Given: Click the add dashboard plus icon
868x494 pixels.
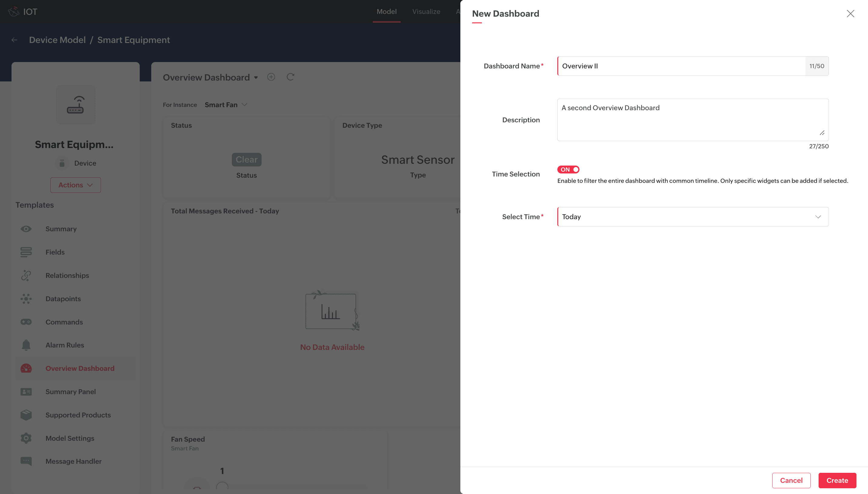Looking at the screenshot, I should tap(271, 77).
